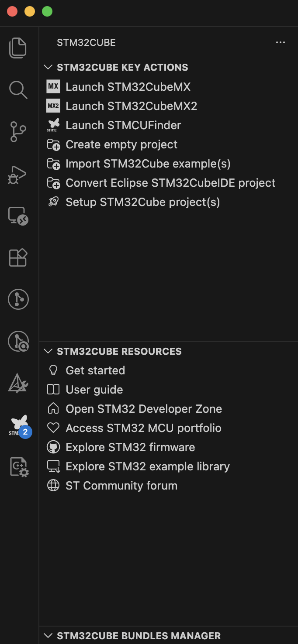Image resolution: width=298 pixels, height=644 pixels.
Task: Open Source Control view icon
Action: [x=18, y=132]
